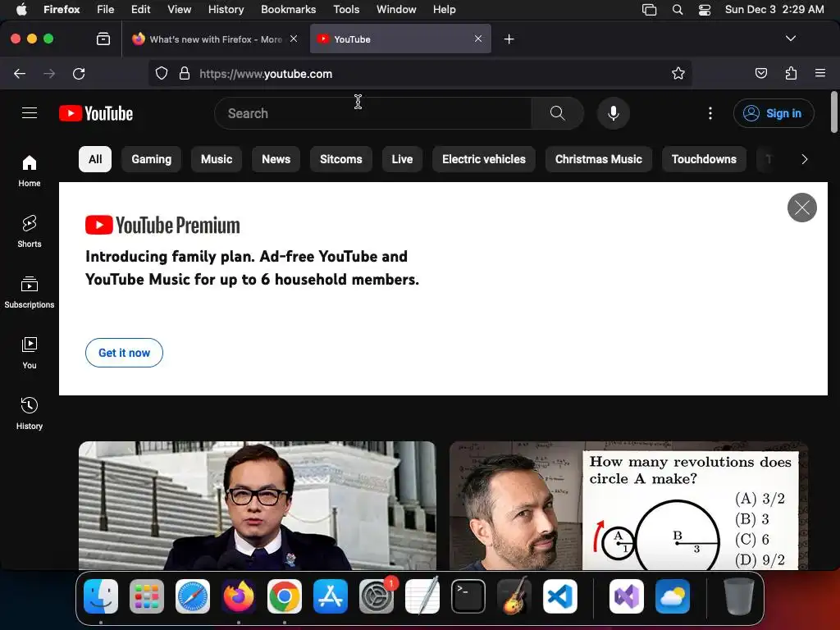Viewport: 840px width, 630px height.
Task: Open History in sidebar
Action: (30, 413)
